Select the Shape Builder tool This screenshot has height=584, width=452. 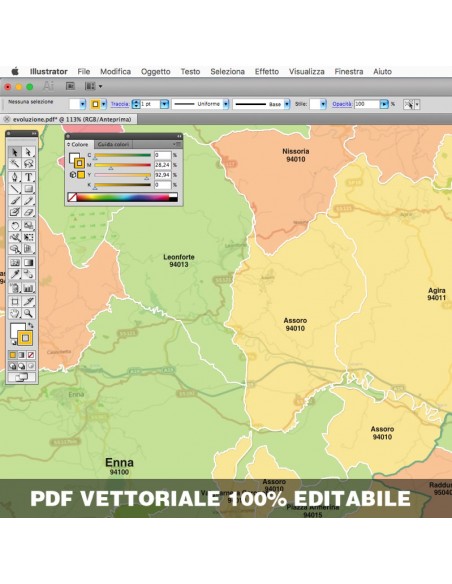15,249
